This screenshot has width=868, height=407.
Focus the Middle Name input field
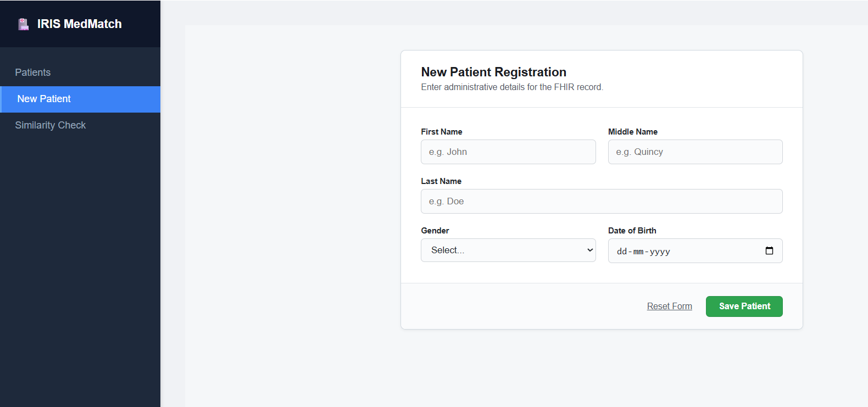pos(694,152)
